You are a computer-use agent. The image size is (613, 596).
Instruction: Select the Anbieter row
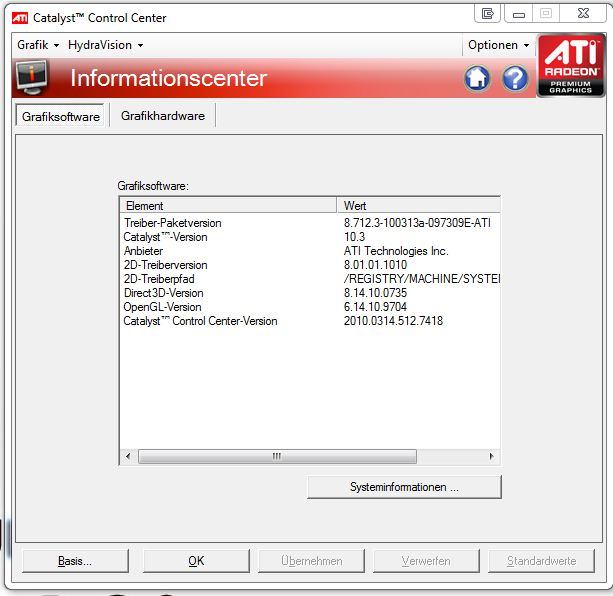(x=310, y=251)
